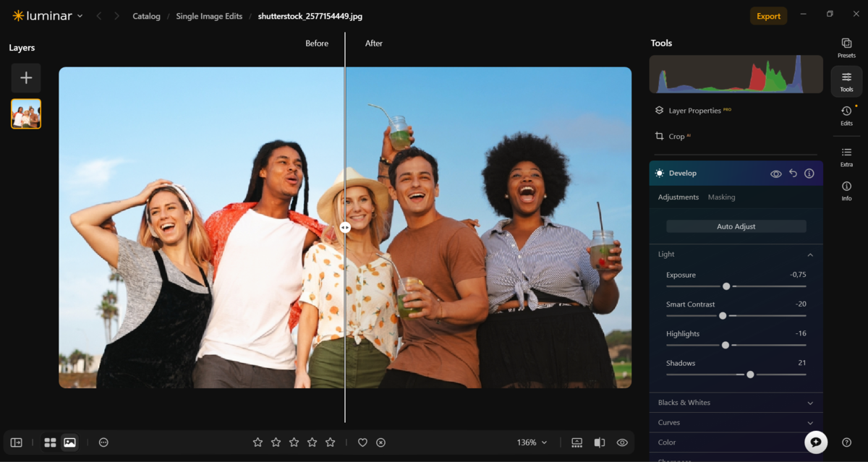Open the more options ellipsis menu

pos(103,442)
